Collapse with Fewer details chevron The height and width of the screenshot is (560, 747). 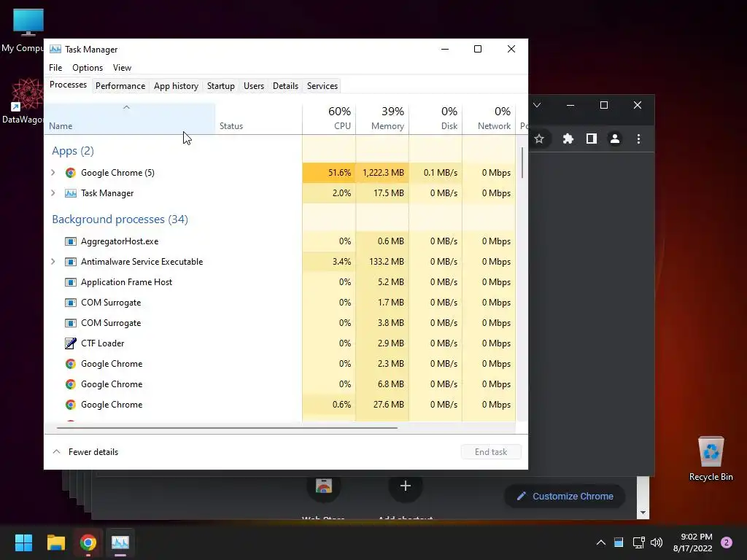57,451
